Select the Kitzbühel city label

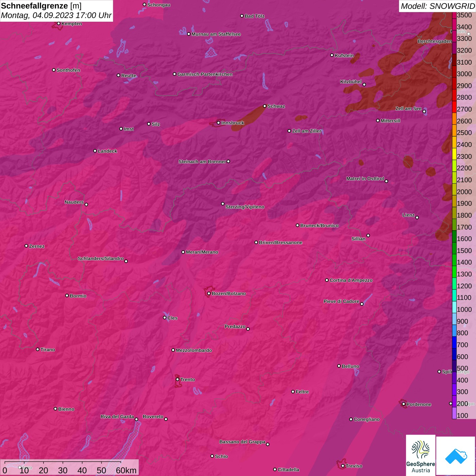click(x=351, y=82)
